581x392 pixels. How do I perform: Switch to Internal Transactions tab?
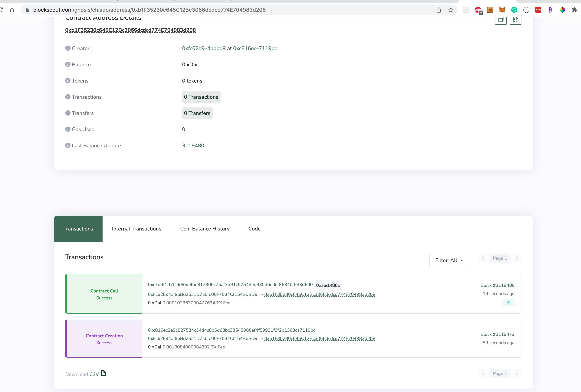136,229
